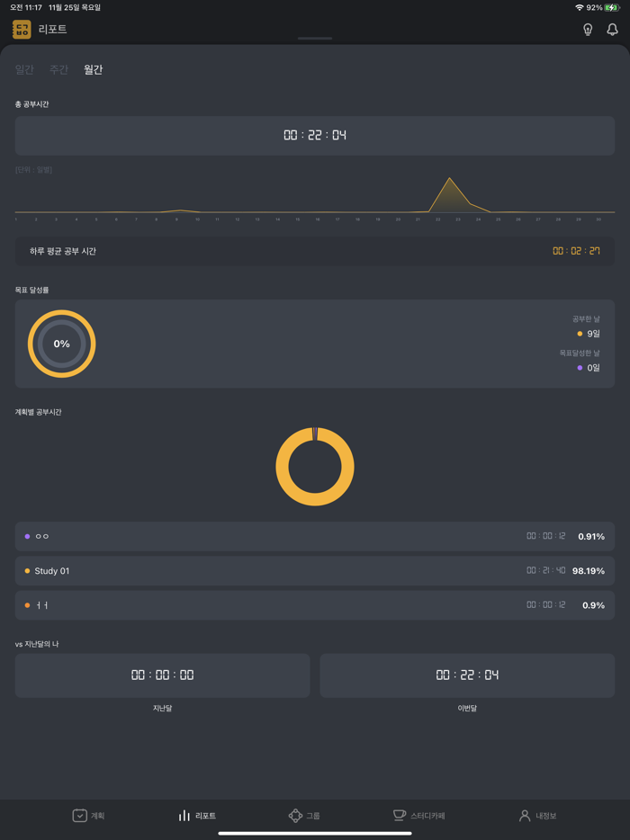Image resolution: width=630 pixels, height=840 pixels.
Task: Tap the plan study time donut chart
Action: (315, 467)
